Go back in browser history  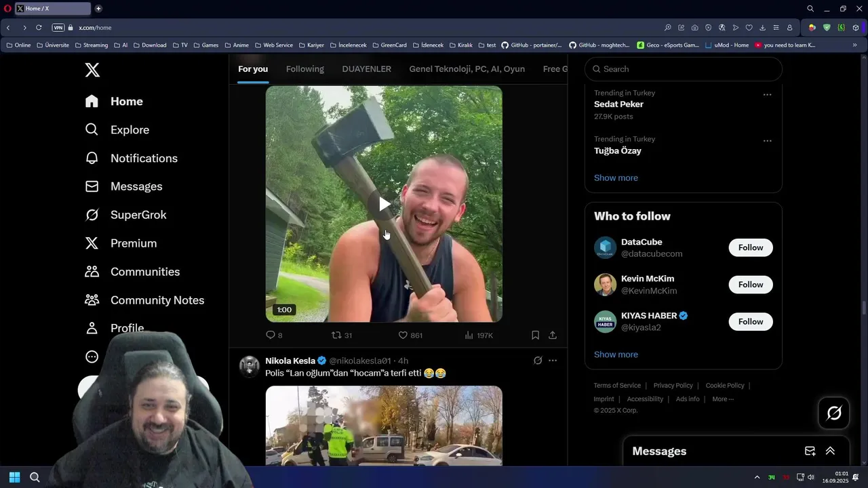8,28
